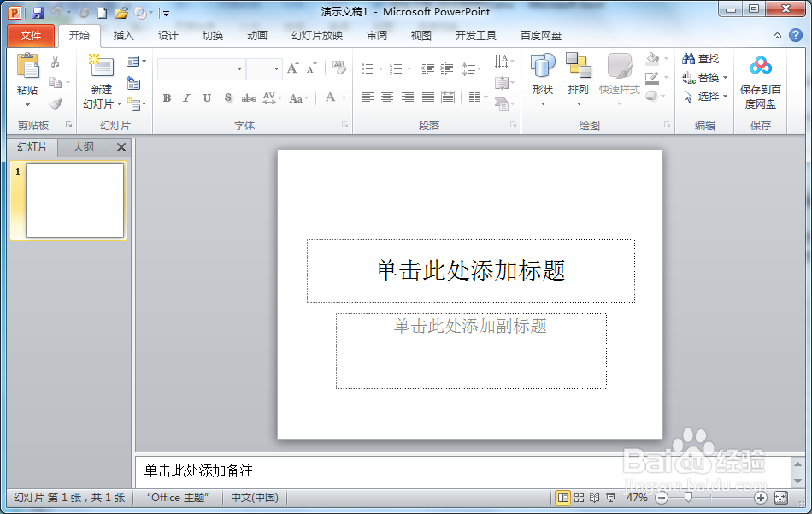Click the Arrange (排列) icon
The image size is (812, 514).
(x=578, y=66)
